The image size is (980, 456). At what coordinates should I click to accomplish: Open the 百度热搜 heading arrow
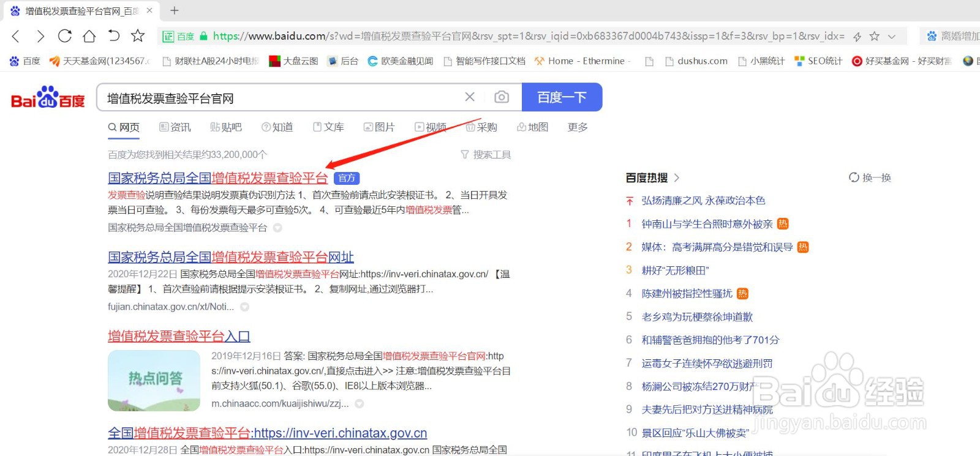coord(677,178)
